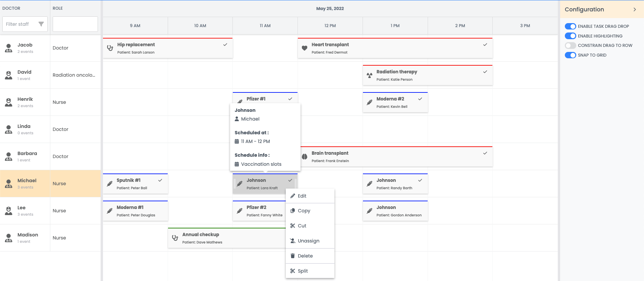Choose Copy from the context menu

click(x=310, y=211)
